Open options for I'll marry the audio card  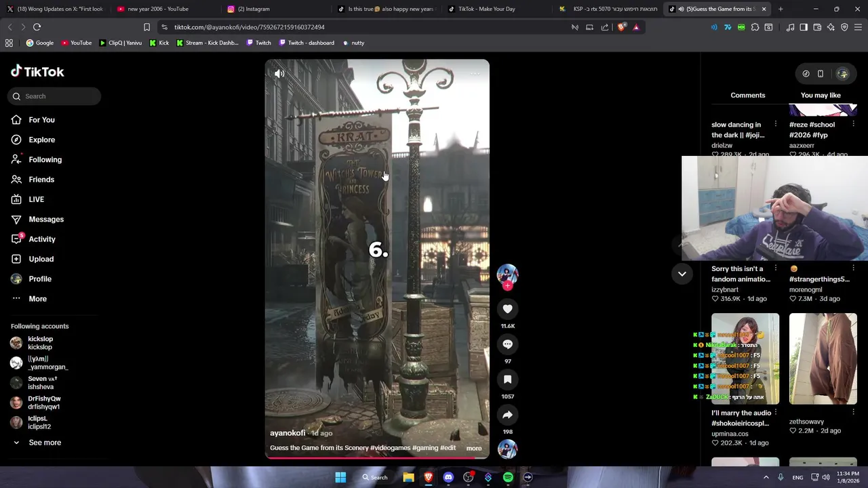pyautogui.click(x=775, y=413)
